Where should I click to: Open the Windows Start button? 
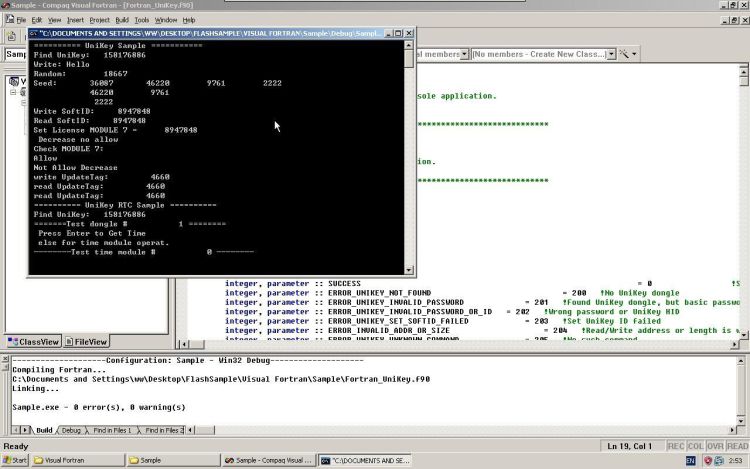point(15,460)
